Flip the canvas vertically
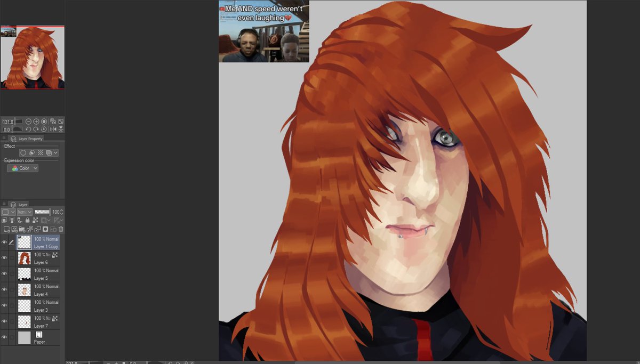This screenshot has width=640, height=364. (61, 130)
